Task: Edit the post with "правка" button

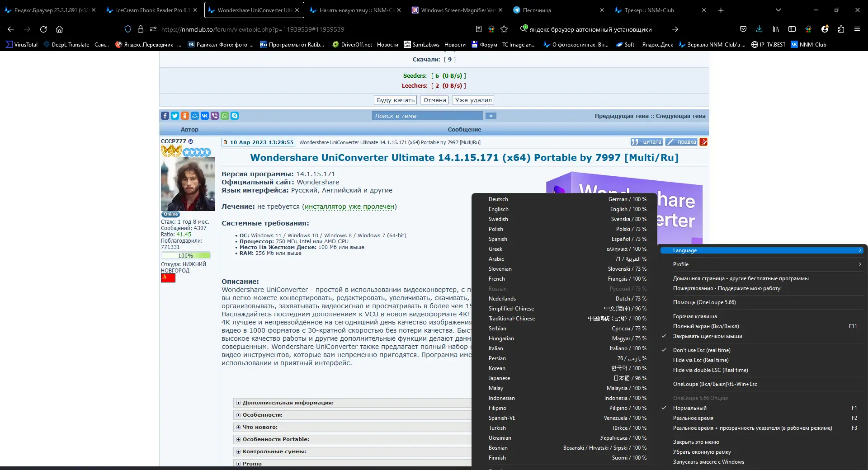Action: pos(681,142)
